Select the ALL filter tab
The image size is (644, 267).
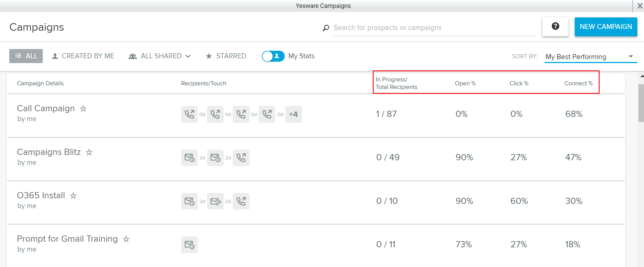click(x=26, y=56)
